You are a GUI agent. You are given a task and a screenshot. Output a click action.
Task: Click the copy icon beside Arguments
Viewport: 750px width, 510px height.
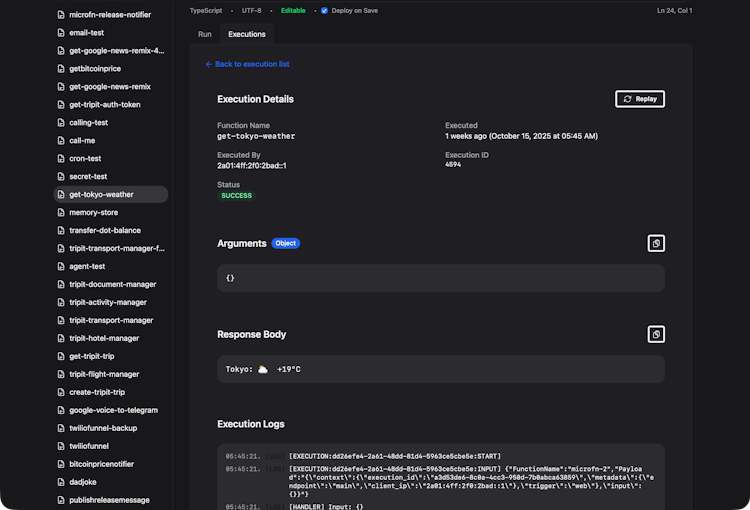(655, 243)
